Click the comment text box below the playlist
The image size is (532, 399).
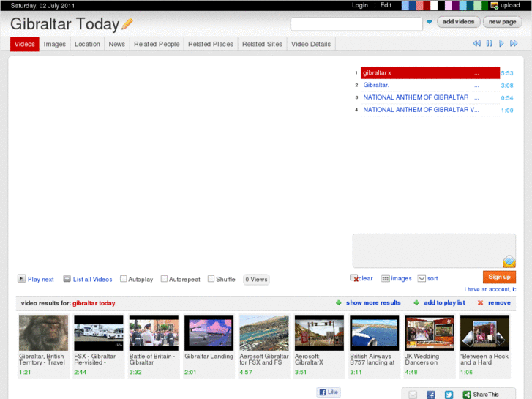point(434,250)
